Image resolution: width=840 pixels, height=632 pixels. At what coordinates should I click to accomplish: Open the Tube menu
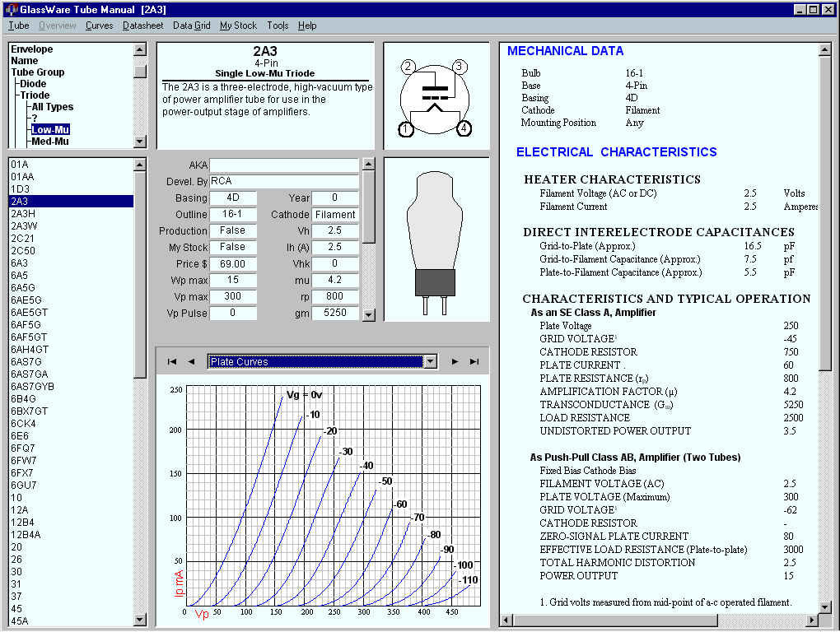pyautogui.click(x=19, y=26)
